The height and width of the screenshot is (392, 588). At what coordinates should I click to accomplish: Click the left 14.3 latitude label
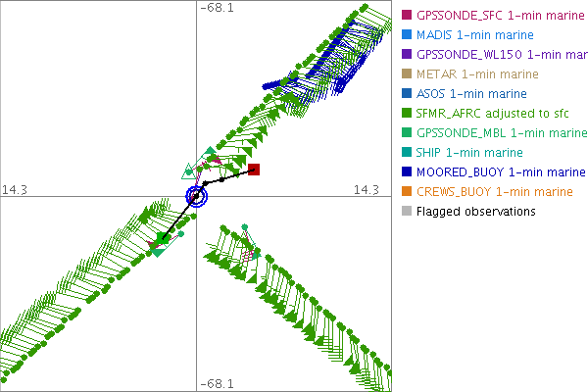point(13,188)
